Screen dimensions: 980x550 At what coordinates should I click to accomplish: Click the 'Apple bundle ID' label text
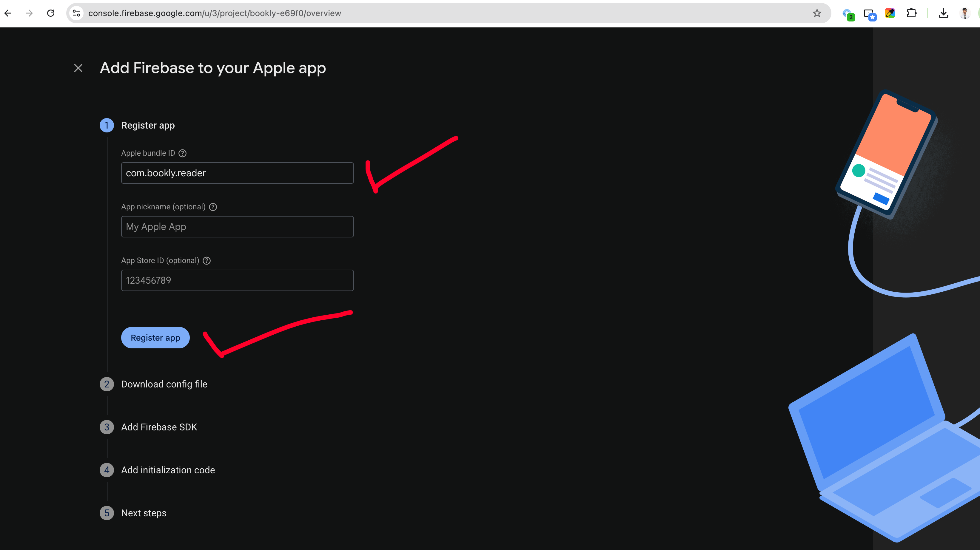(148, 153)
